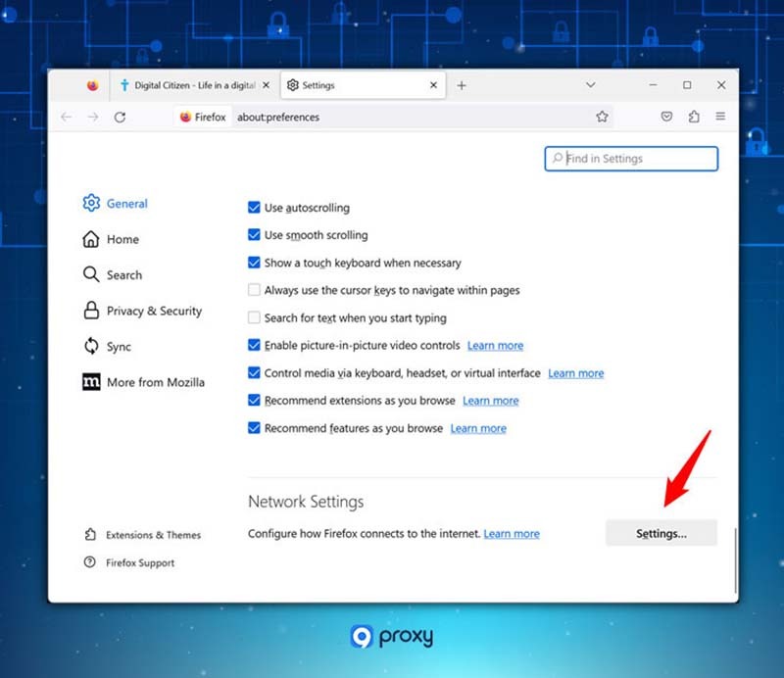Click the Firefox badge in the address bar
Image resolution: width=784 pixels, height=678 pixels.
click(202, 117)
